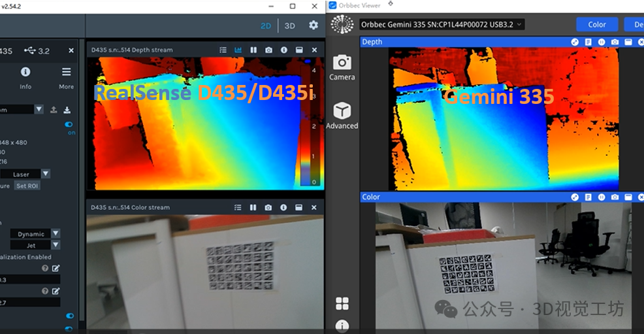Click help icon above the 2.7 field
This screenshot has width=644, height=334.
pyautogui.click(x=45, y=291)
